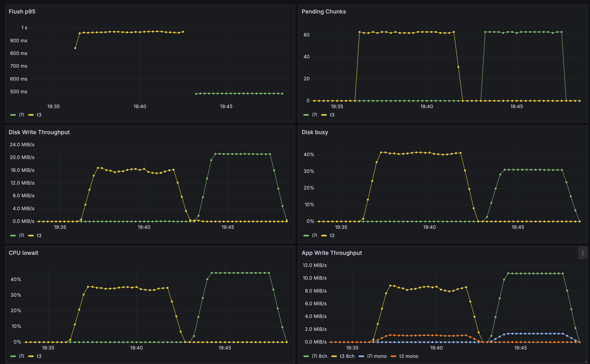Open the CPU Iowait panel title menu
Image resolution: width=590 pixels, height=364 pixels.
[23, 253]
